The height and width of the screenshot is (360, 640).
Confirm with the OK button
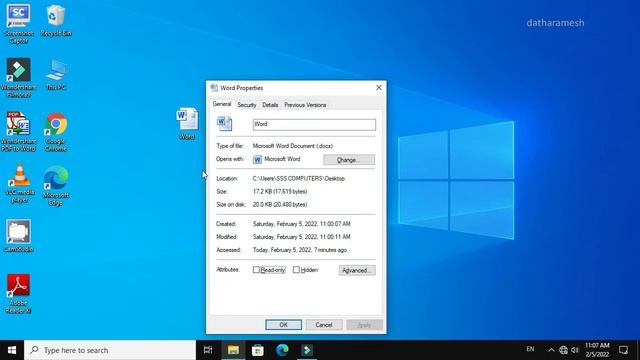pos(283,325)
